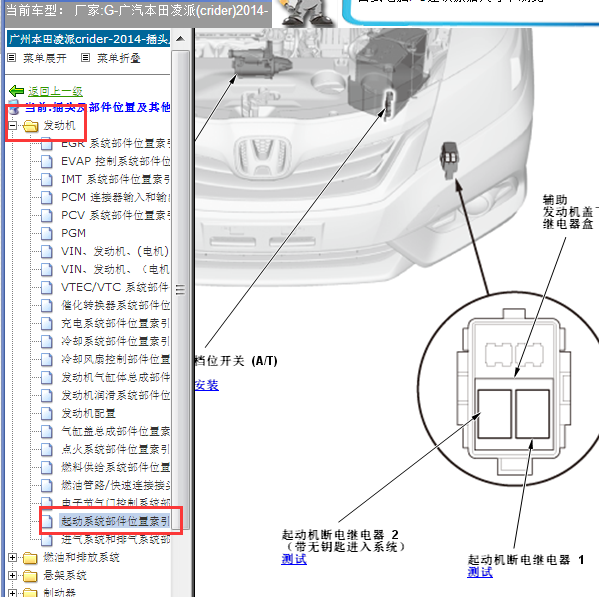Click the tree panel vertical scrollbar thumb
Screen dimensions: 599x597
click(180, 290)
